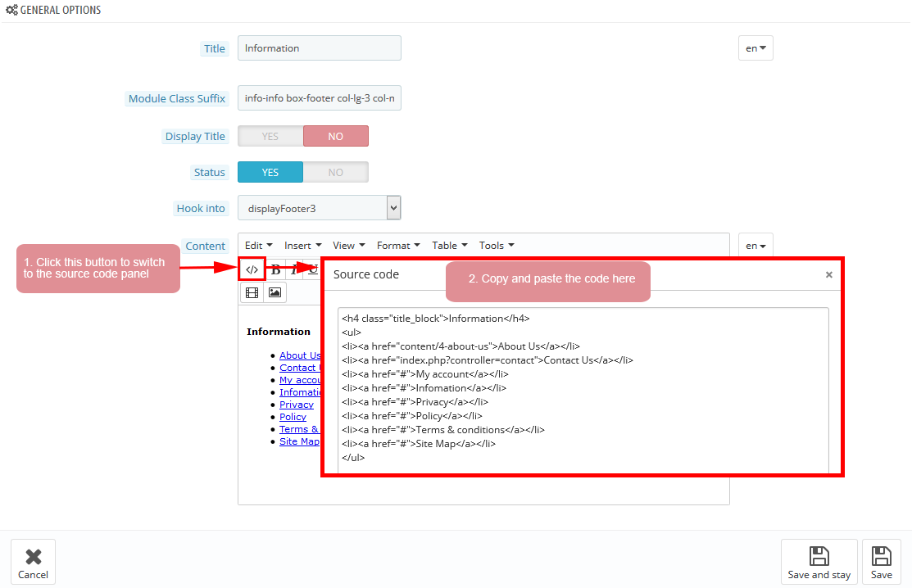Insert an image using the picture icon
912x588 pixels.
pos(275,292)
